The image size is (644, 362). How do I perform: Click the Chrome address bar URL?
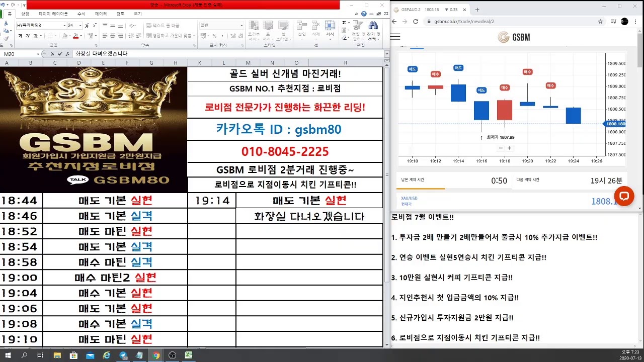point(464,22)
